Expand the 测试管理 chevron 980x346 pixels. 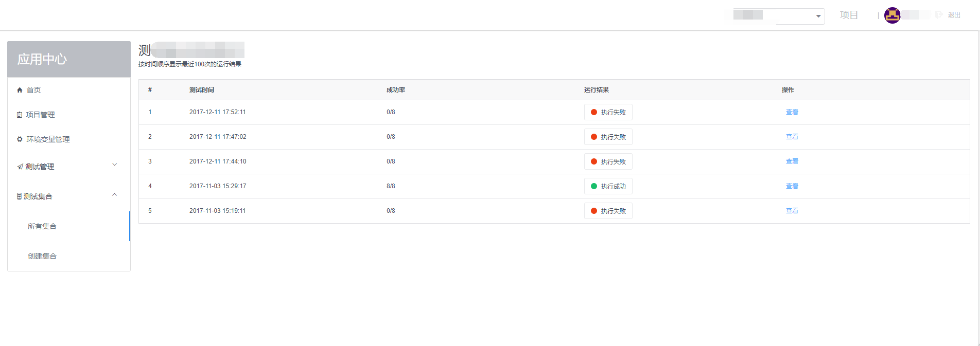pos(115,165)
